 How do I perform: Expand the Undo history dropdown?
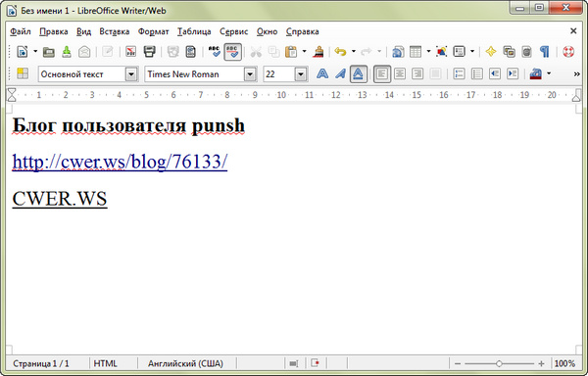[353, 52]
